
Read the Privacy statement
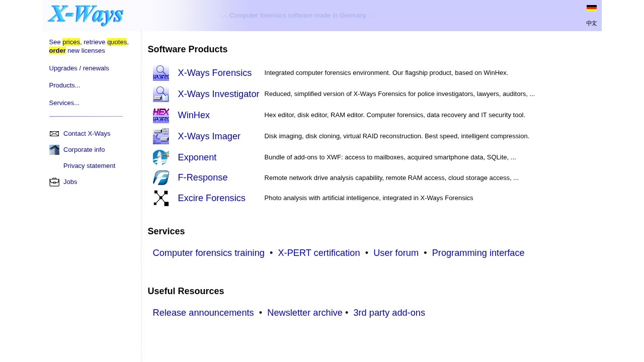90,166
